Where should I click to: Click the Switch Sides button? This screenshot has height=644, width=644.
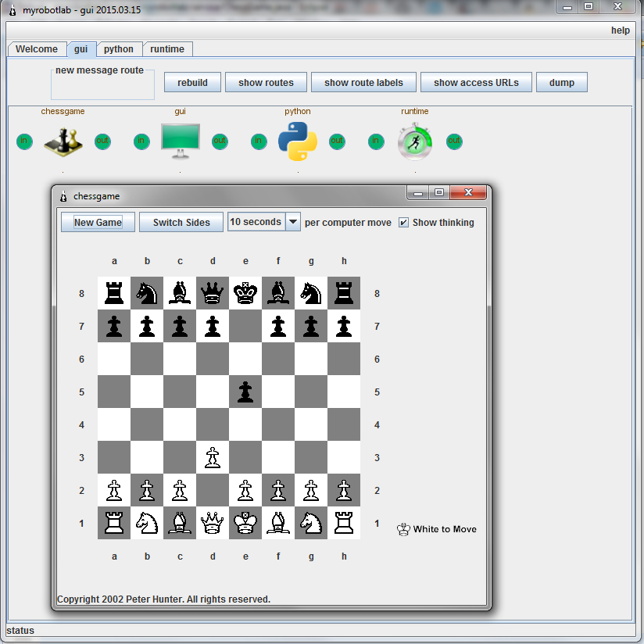pos(181,222)
